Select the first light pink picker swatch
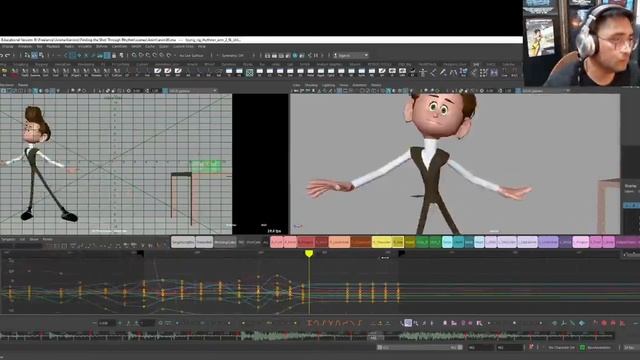640x360 pixels. click(276, 242)
